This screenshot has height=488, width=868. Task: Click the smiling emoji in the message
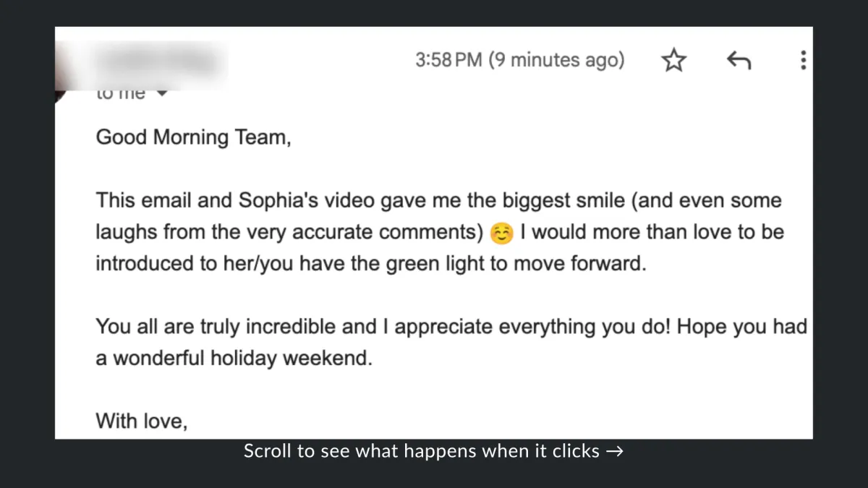[500, 234]
